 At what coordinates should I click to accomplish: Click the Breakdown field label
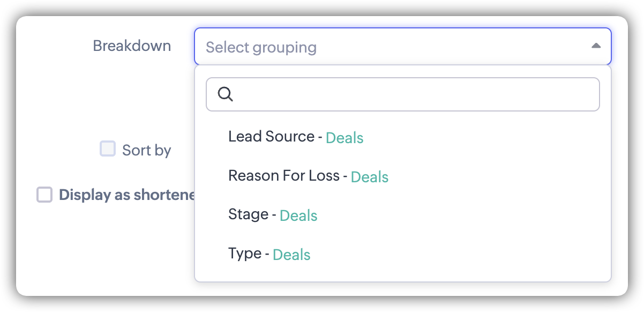point(132,46)
